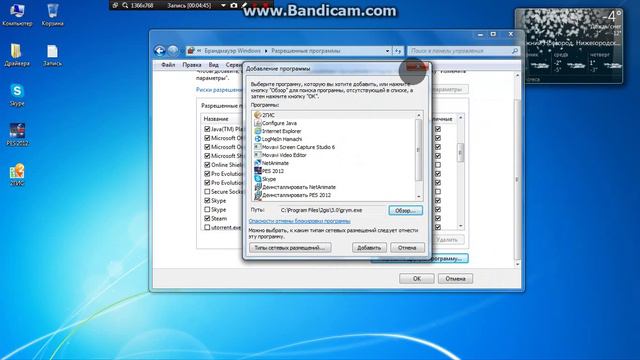Toggle Steam checkbox

207,218
